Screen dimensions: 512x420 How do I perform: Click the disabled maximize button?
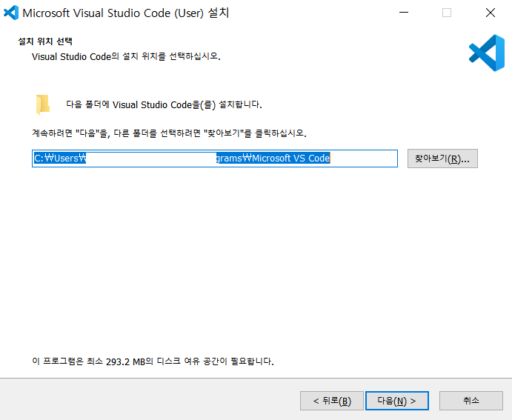click(x=447, y=13)
